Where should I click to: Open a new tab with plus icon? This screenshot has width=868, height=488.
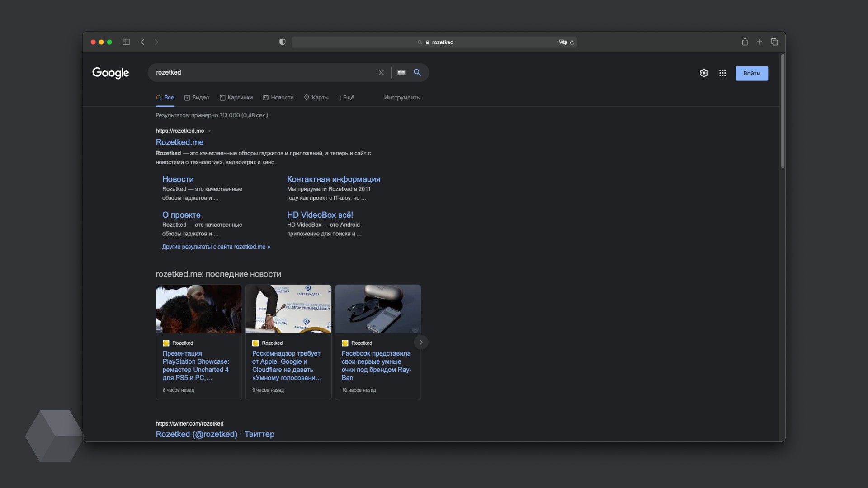759,42
